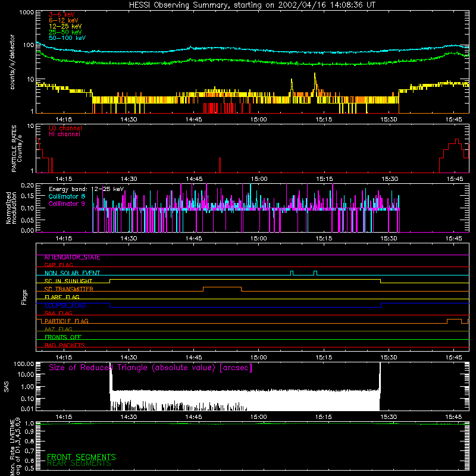Click the SC_TRANSMITTER flag label

pos(69,289)
